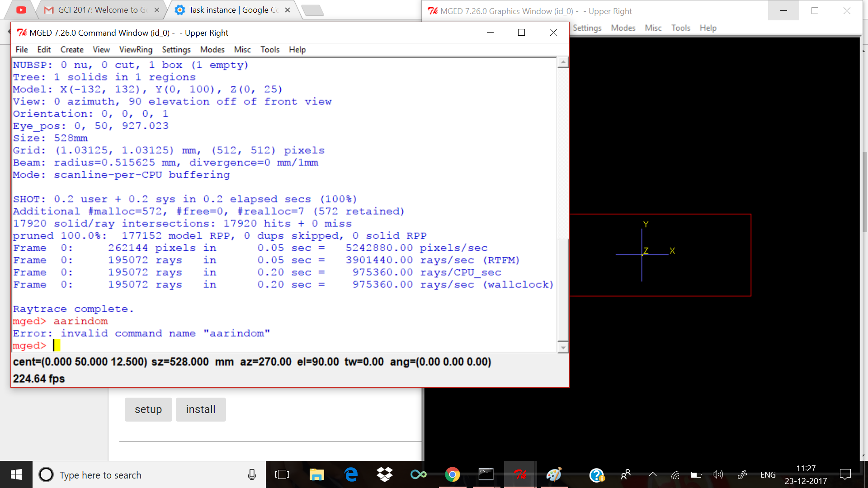Open Help menu in Graphics Window
Viewport: 868px width, 488px height.
pyautogui.click(x=708, y=28)
